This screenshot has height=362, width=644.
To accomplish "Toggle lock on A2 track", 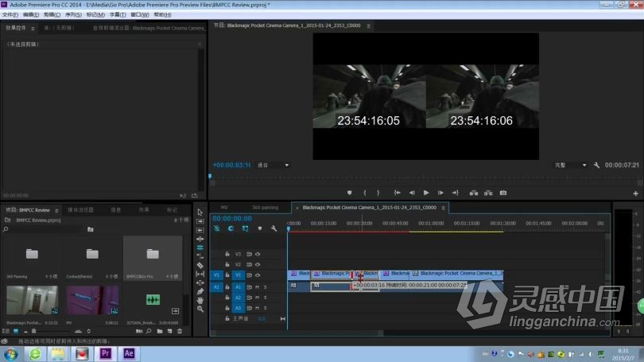I will pyautogui.click(x=227, y=298).
